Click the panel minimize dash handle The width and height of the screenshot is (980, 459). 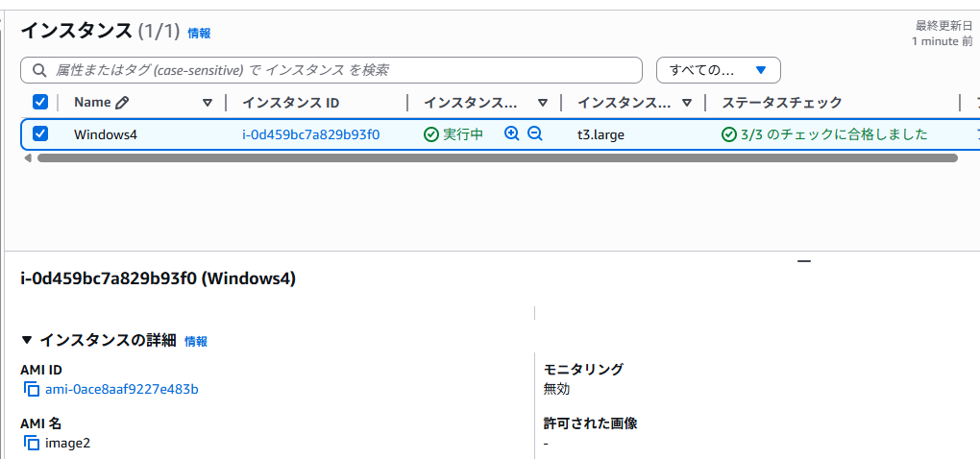coord(804,261)
